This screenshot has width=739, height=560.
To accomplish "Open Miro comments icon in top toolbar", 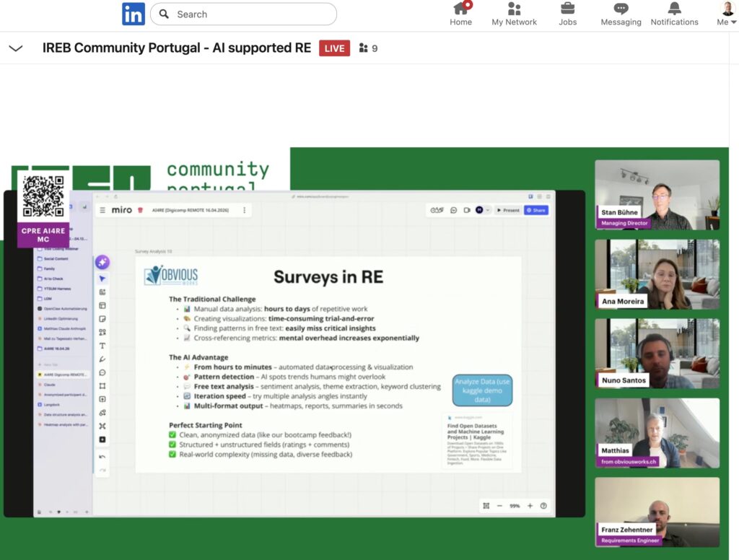I will coord(454,210).
